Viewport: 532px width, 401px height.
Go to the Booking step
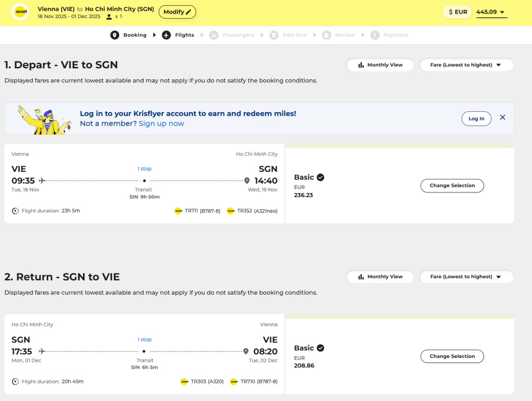tap(135, 35)
